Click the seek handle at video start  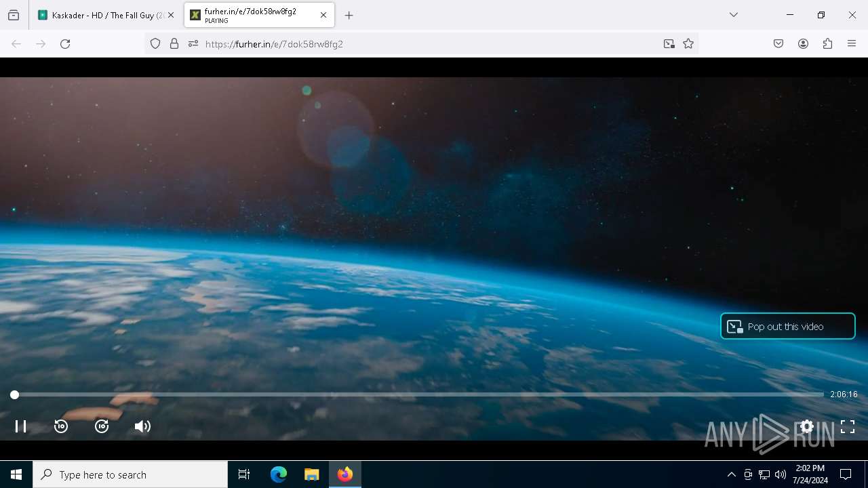14,394
